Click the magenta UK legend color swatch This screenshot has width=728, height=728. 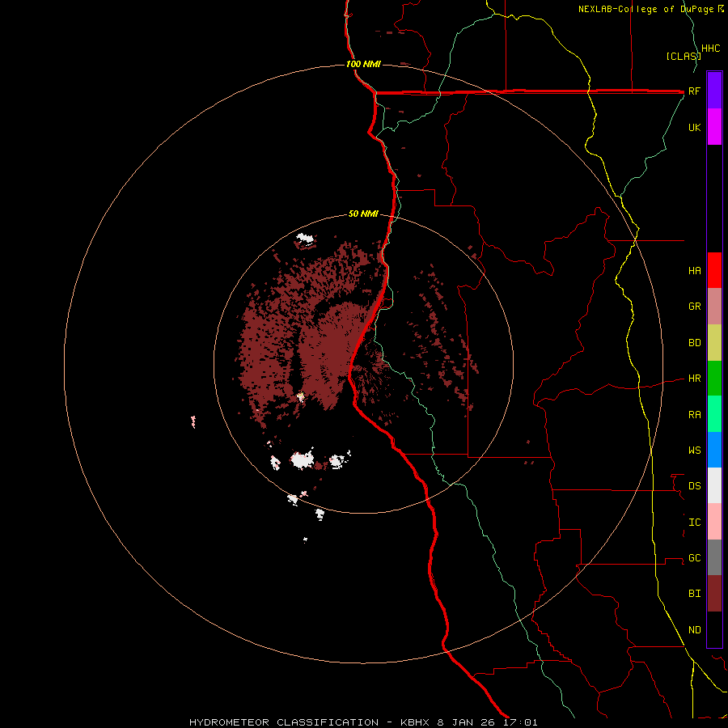[x=714, y=127]
